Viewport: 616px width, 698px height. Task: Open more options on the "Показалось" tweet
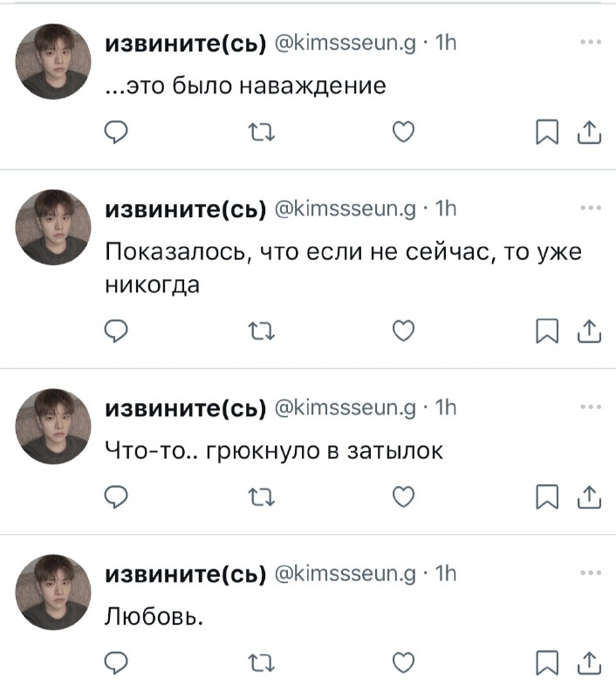click(x=591, y=208)
